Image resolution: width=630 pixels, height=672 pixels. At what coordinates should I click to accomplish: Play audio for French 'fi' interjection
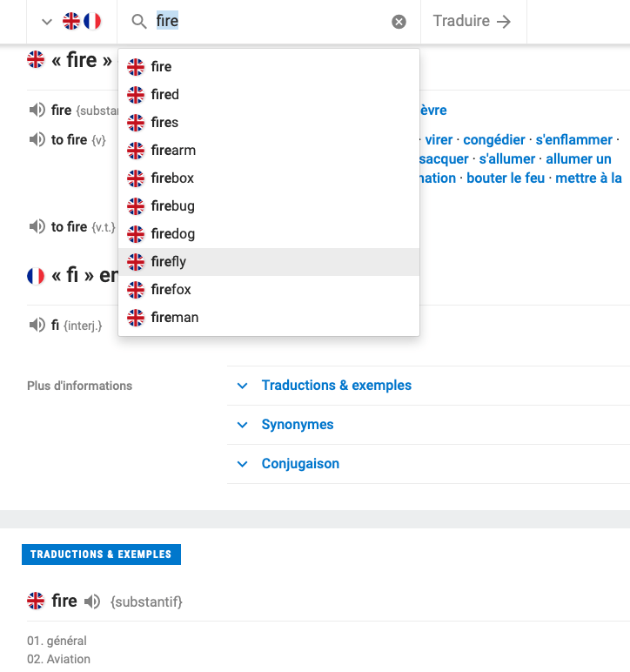pos(37,326)
